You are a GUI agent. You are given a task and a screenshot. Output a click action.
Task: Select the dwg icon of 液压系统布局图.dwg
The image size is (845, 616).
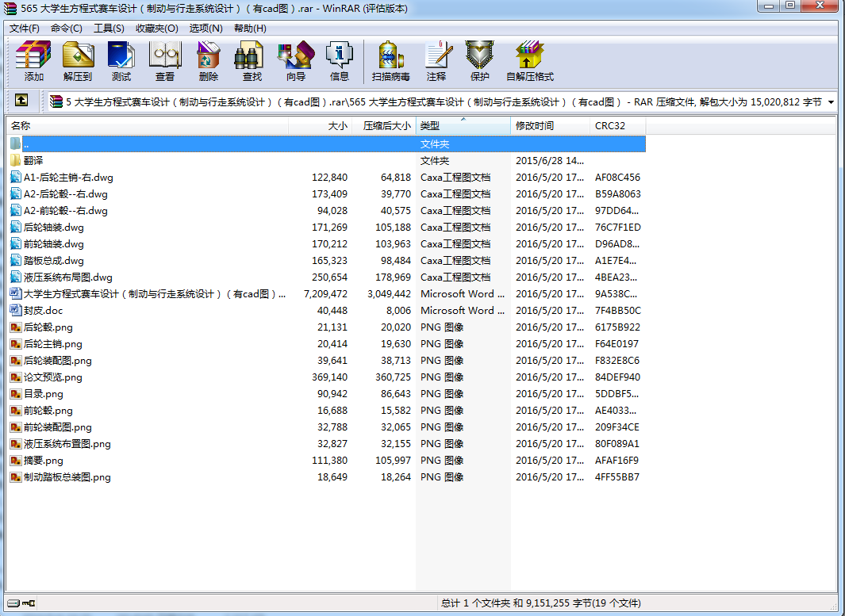tap(16, 277)
